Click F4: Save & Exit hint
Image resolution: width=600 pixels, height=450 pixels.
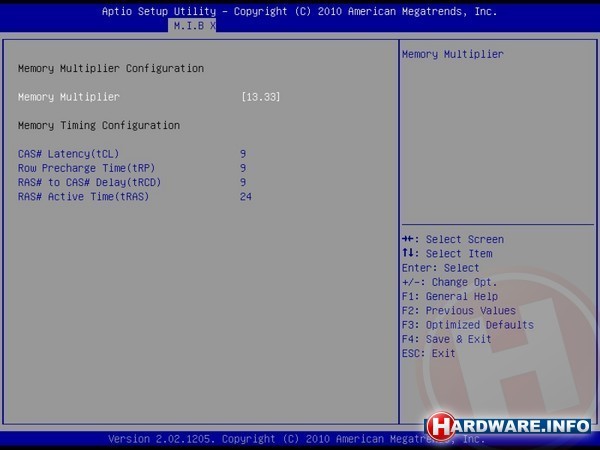point(446,339)
